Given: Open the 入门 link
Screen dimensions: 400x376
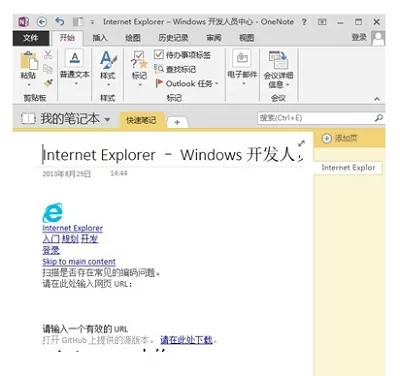Looking at the screenshot, I should pos(51,239).
